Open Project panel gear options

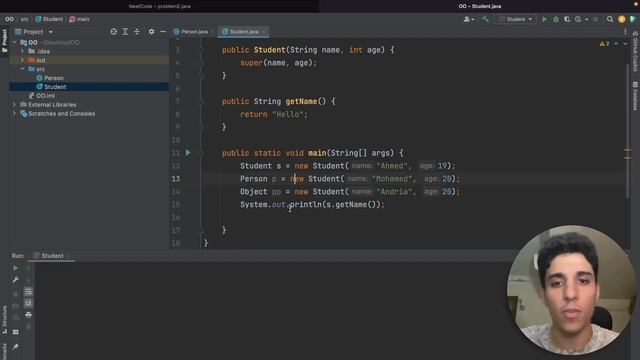151,31
